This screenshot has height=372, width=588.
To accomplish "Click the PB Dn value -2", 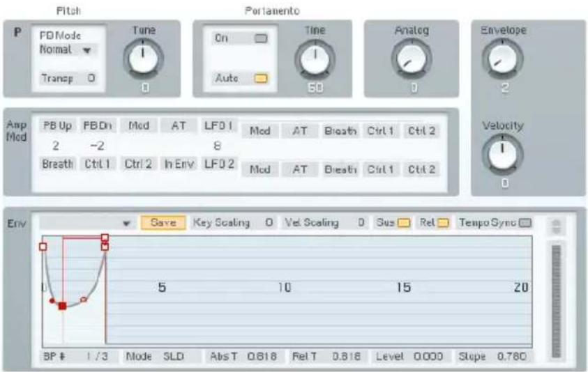I will pyautogui.click(x=97, y=146).
